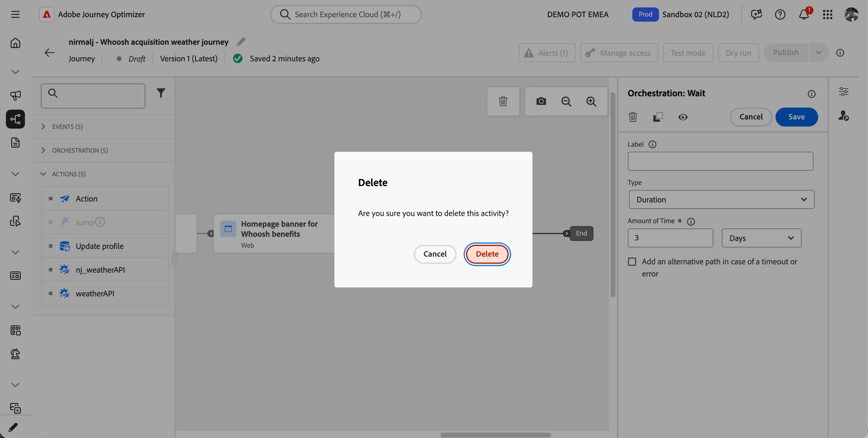Take canvas screenshot with camera icon

coord(541,101)
